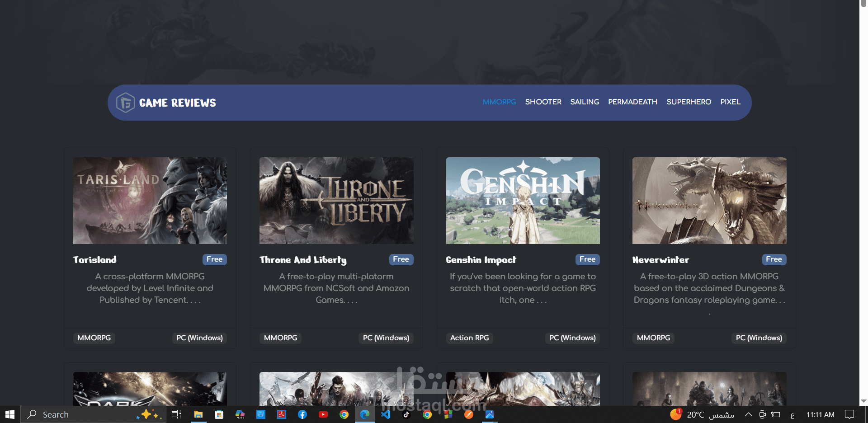Click the Neverwinter dragon cover image
Screen dimensions: 868x423
709,201
